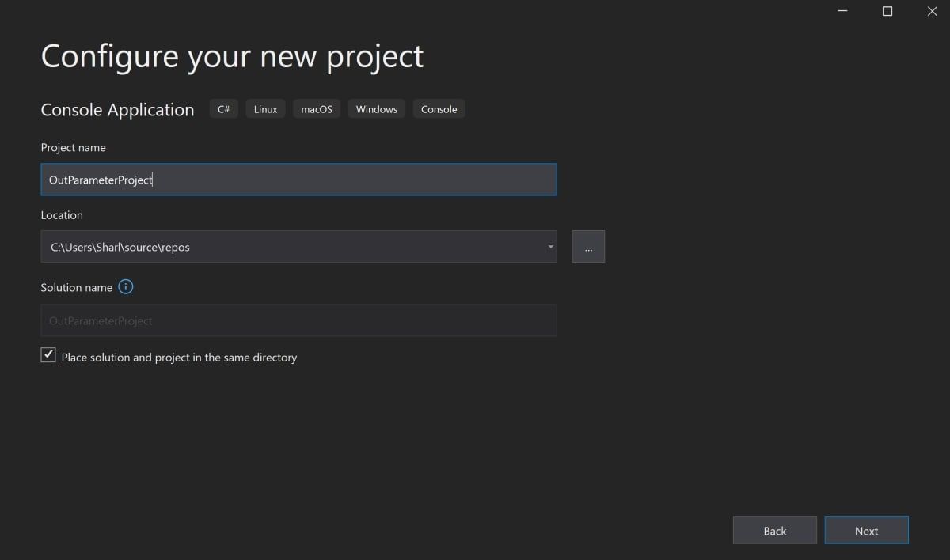The height and width of the screenshot is (560, 950).
Task: Maximize the configuration window
Action: click(887, 11)
